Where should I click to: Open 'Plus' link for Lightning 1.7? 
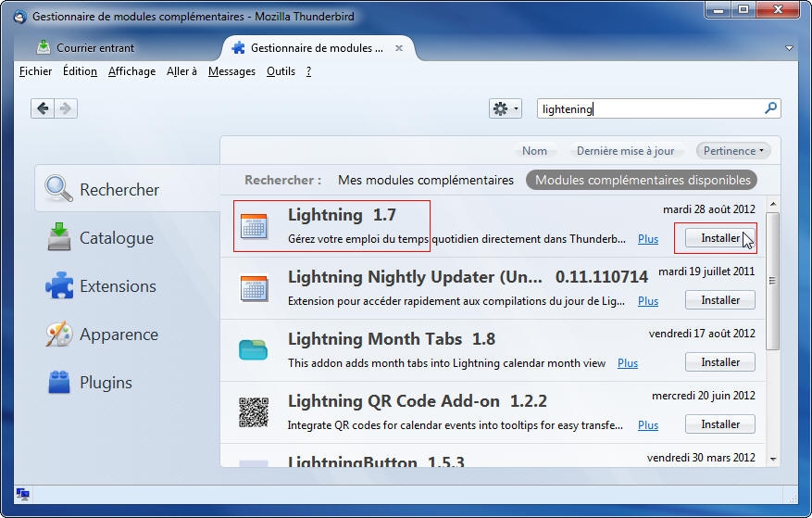tap(648, 239)
